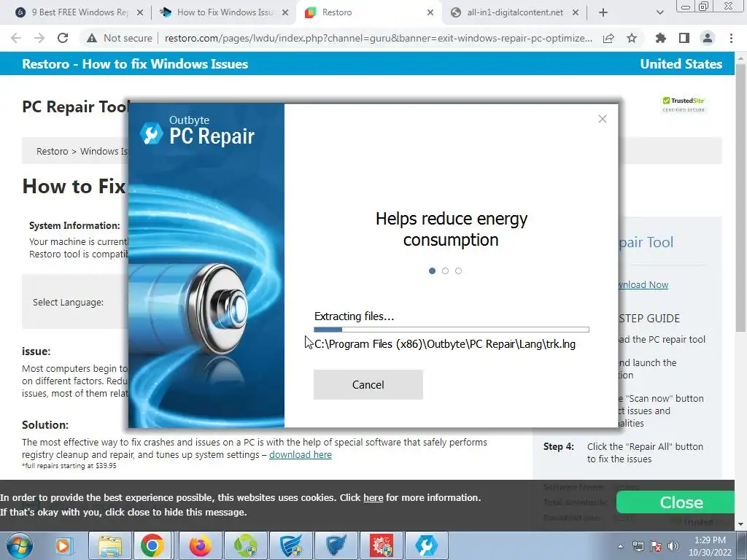Open the network status tray icon

click(638, 546)
